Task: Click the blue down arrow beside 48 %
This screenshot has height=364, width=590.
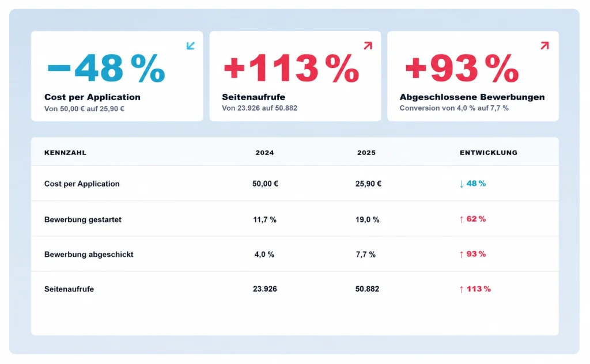Action: 462,184
